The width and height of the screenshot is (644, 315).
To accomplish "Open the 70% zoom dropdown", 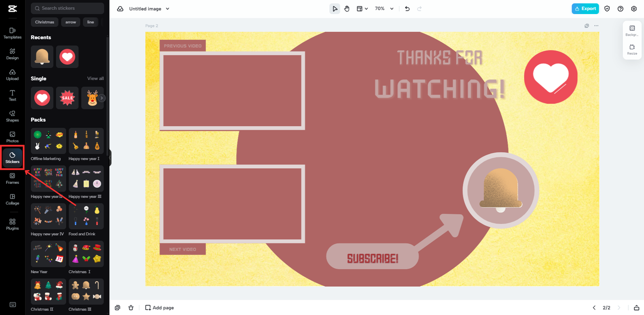I will click(384, 9).
